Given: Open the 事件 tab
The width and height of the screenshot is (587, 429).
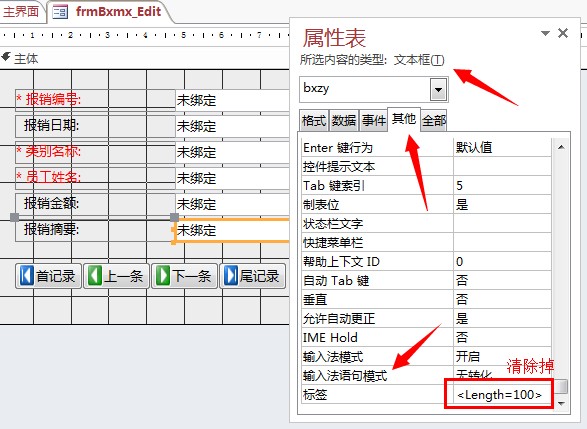Looking at the screenshot, I should 374,121.
